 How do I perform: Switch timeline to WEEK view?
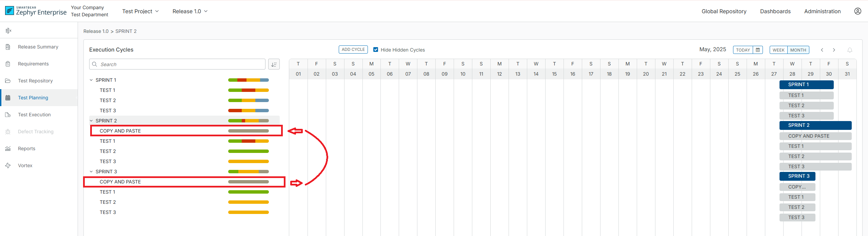(x=778, y=50)
